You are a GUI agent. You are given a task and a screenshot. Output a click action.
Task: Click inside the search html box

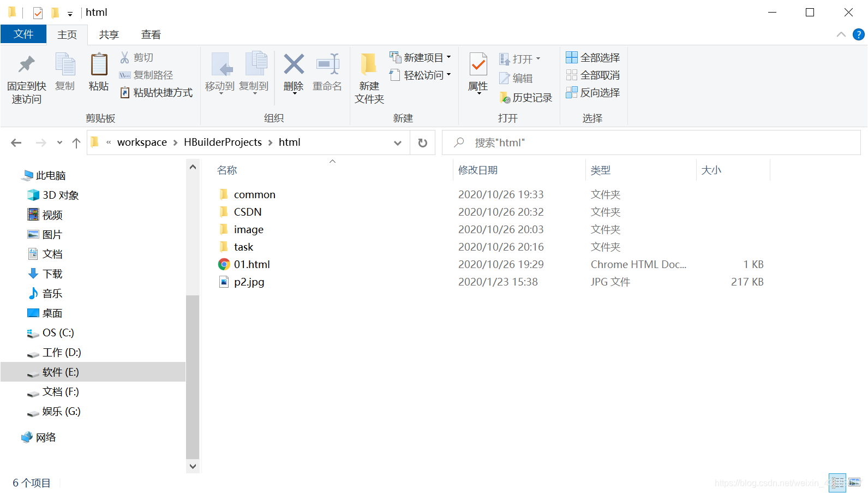(x=651, y=142)
